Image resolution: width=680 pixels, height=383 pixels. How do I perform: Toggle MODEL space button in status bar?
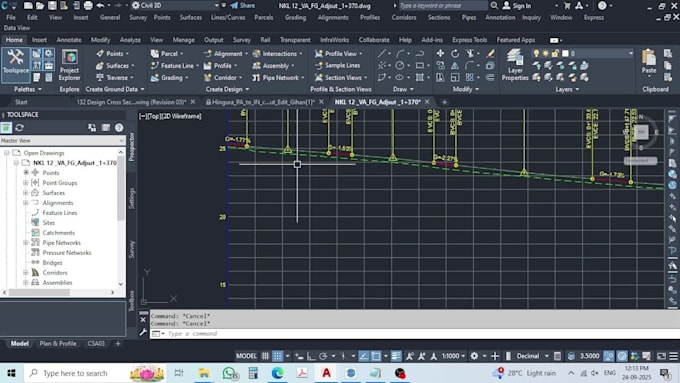coord(246,356)
